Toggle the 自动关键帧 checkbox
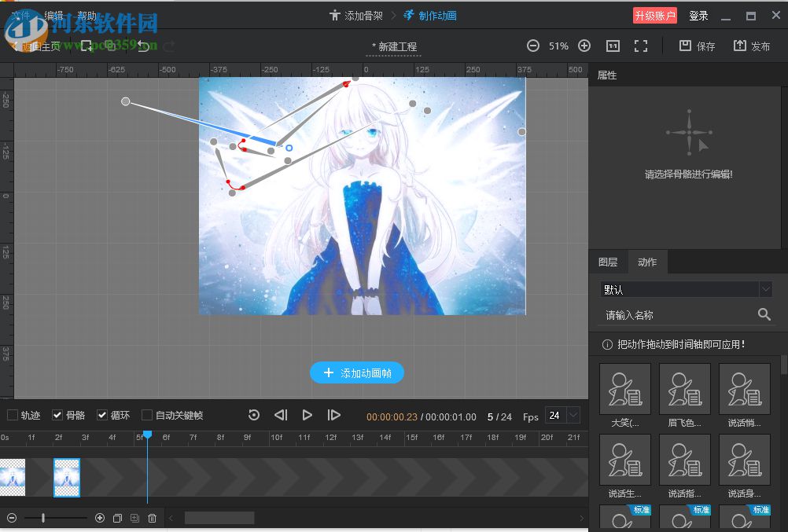The image size is (788, 532). (x=147, y=415)
